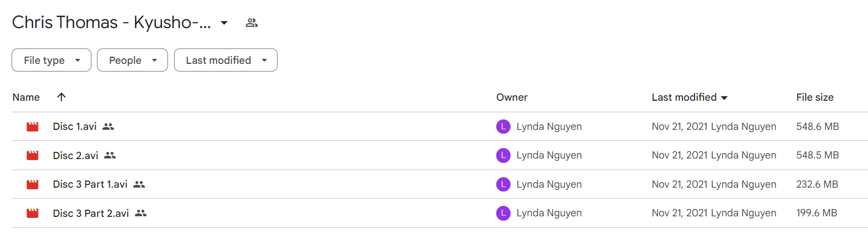The width and height of the screenshot is (868, 251).
Task: Open the Disc 1.avi file
Action: [x=74, y=127]
